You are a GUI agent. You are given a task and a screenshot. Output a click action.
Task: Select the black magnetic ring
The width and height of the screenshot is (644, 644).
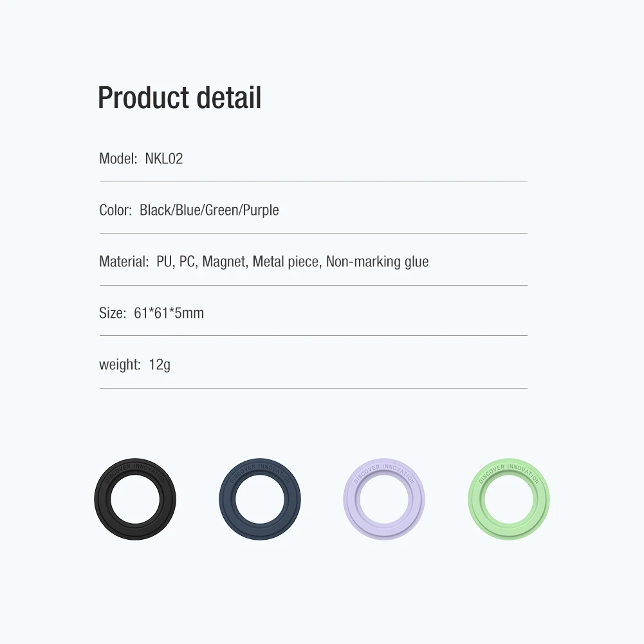tap(135, 499)
